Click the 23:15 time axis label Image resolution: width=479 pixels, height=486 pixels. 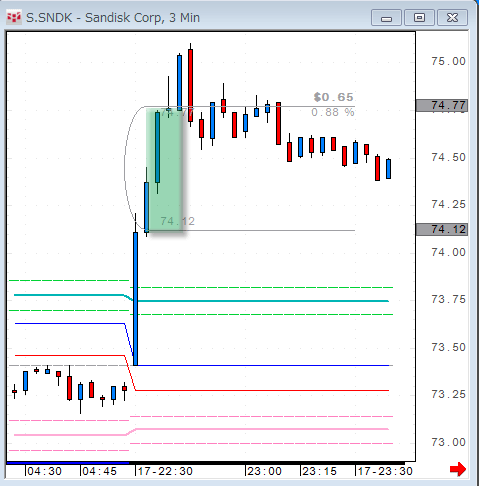[x=319, y=471]
